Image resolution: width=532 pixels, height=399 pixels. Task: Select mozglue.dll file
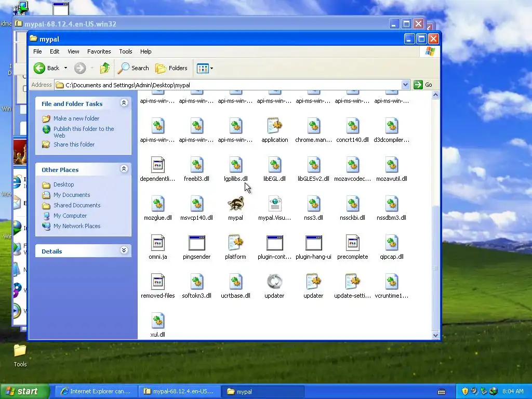coord(158,204)
